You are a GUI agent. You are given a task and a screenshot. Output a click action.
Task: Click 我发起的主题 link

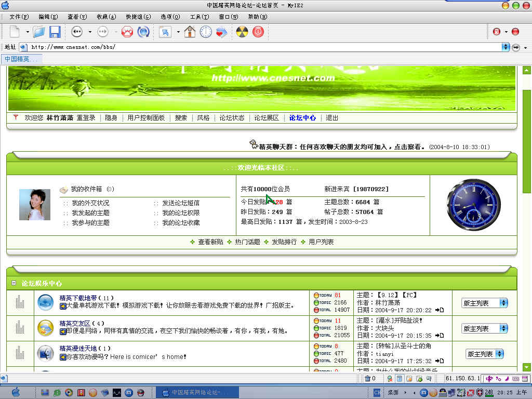click(x=90, y=212)
